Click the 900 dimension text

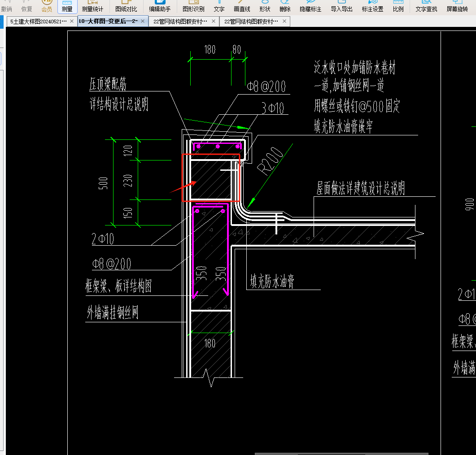[469, 204]
